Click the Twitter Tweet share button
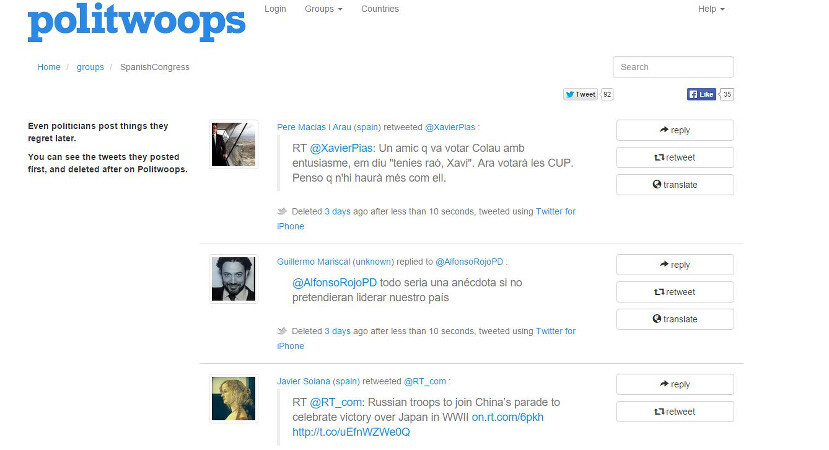 pyautogui.click(x=581, y=95)
